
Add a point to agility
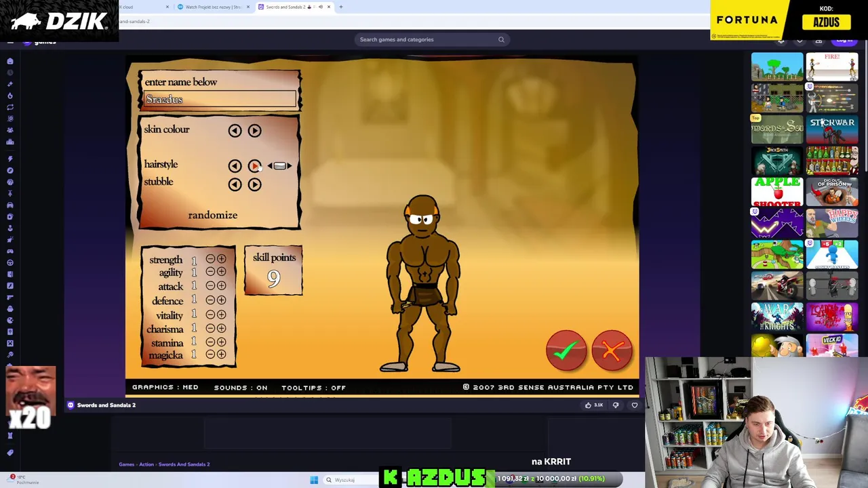[x=222, y=272]
